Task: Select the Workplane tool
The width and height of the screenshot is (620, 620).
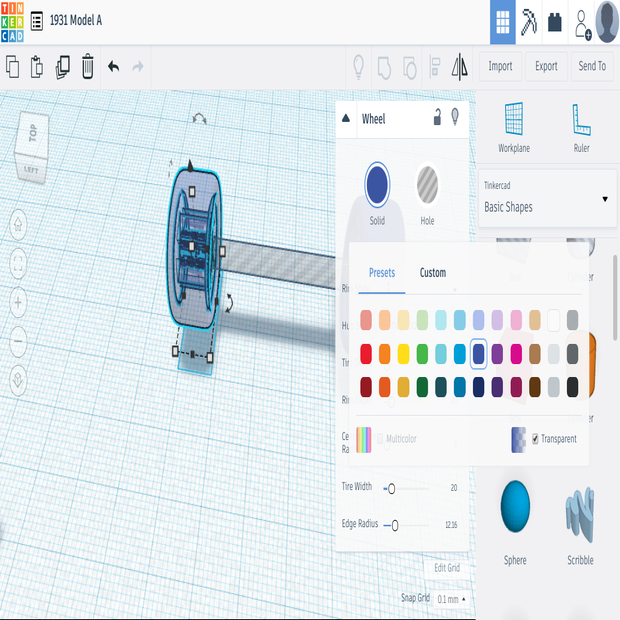Action: tap(514, 127)
